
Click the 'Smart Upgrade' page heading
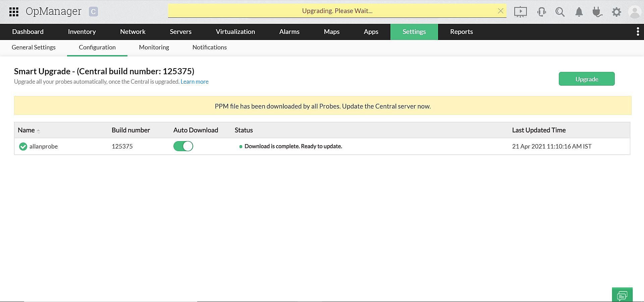[104, 71]
